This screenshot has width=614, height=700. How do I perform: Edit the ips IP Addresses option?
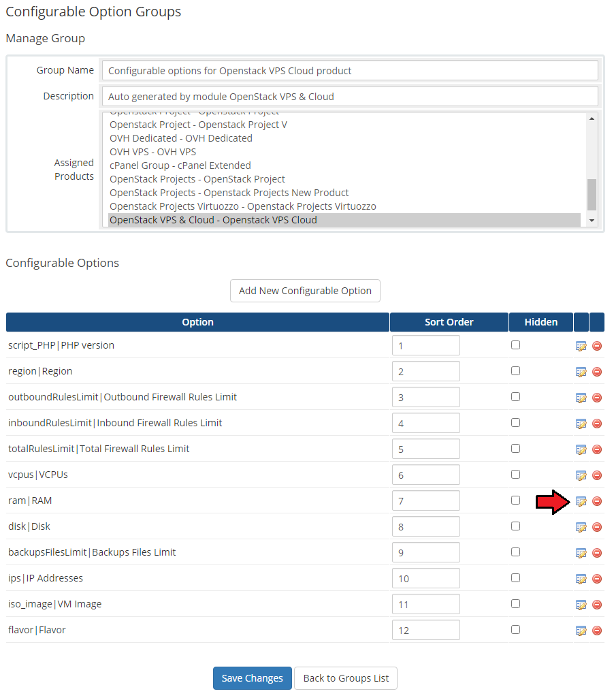(581, 579)
